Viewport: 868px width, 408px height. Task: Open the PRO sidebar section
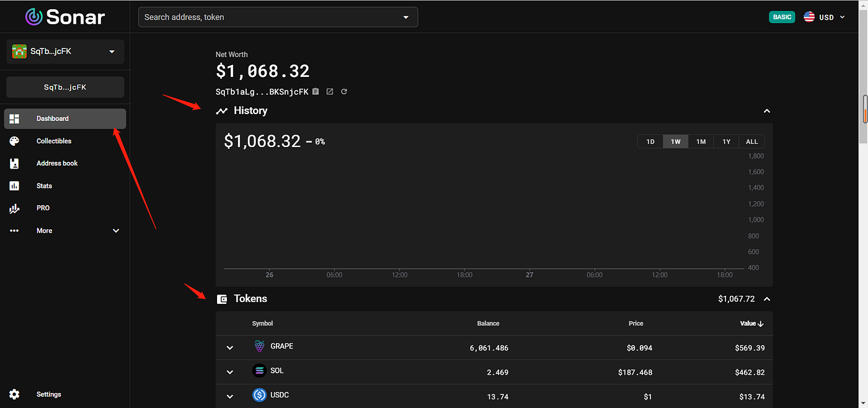click(x=65, y=208)
